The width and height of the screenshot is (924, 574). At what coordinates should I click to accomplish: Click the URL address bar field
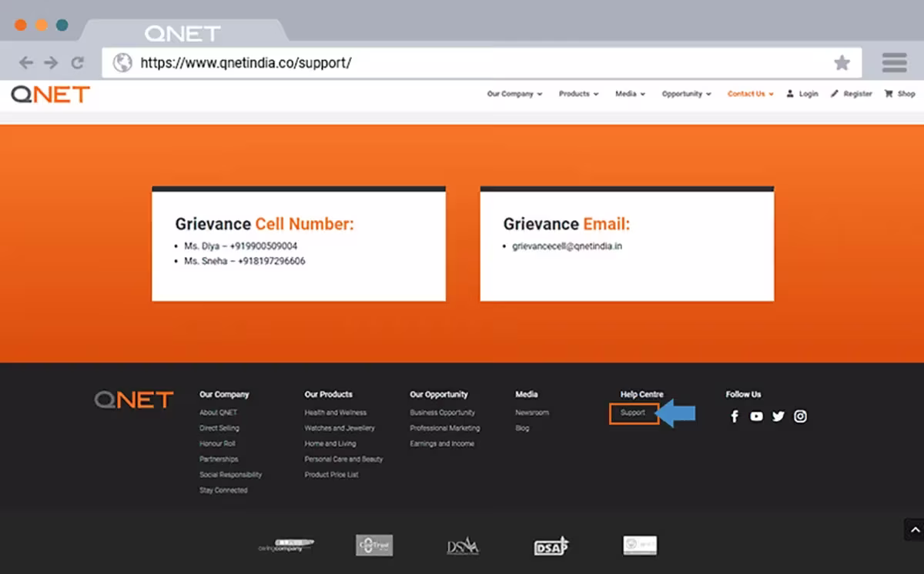tap(481, 63)
